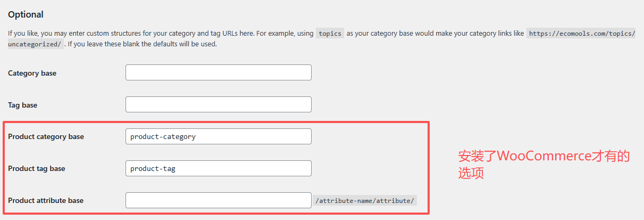
Task: Select the Product category base label
Action: pos(46,136)
